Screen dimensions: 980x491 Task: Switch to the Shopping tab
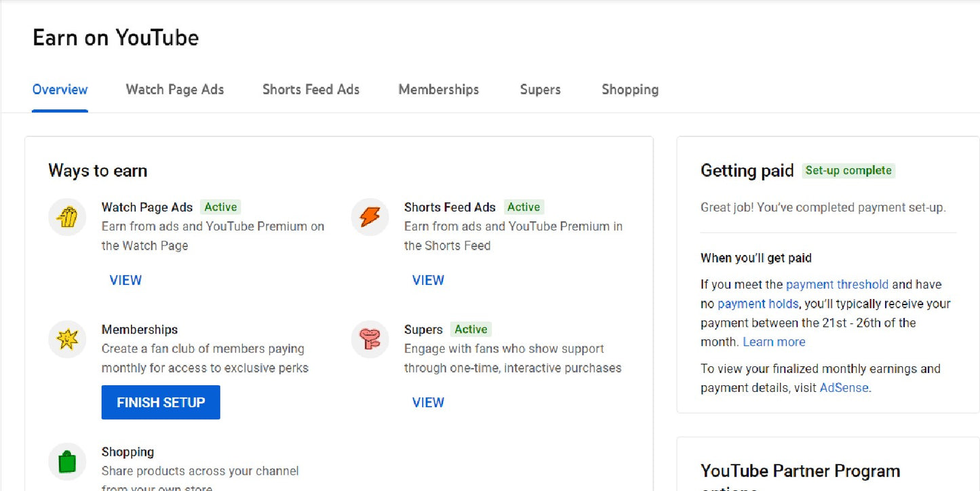629,90
